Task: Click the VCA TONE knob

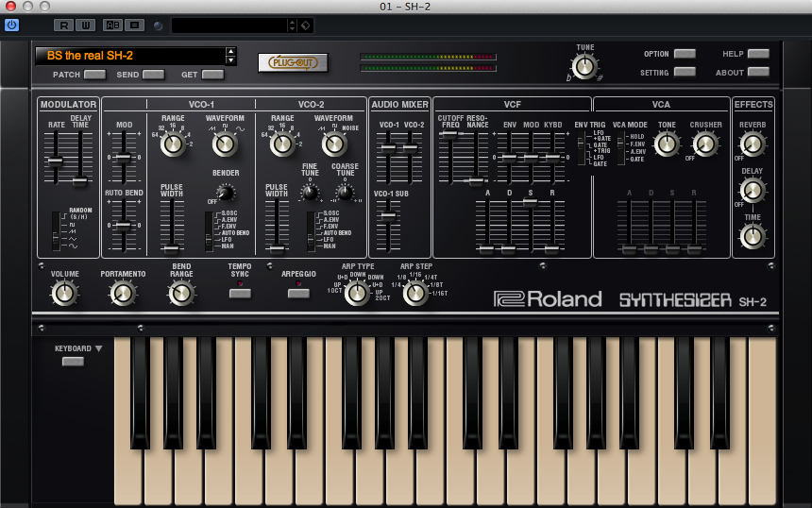Action: click(x=667, y=144)
